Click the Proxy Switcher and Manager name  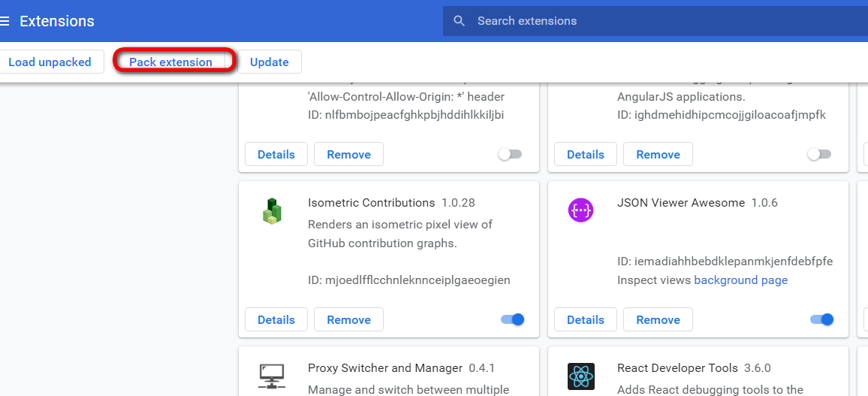385,368
